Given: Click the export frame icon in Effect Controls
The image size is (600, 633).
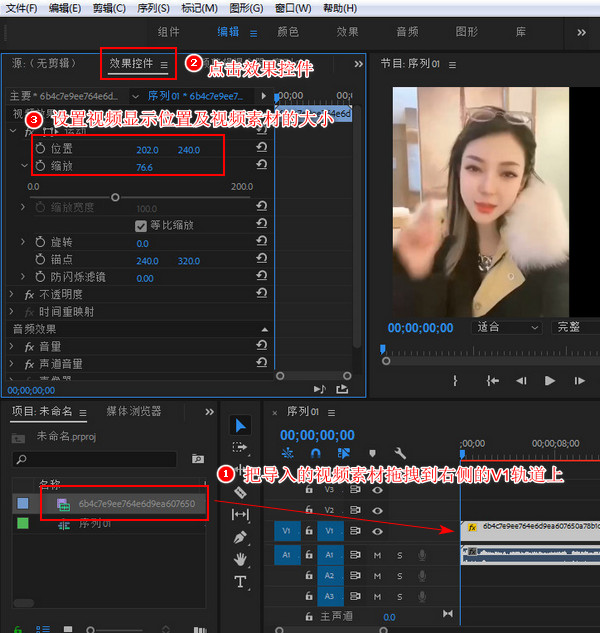Looking at the screenshot, I should coord(342,389).
